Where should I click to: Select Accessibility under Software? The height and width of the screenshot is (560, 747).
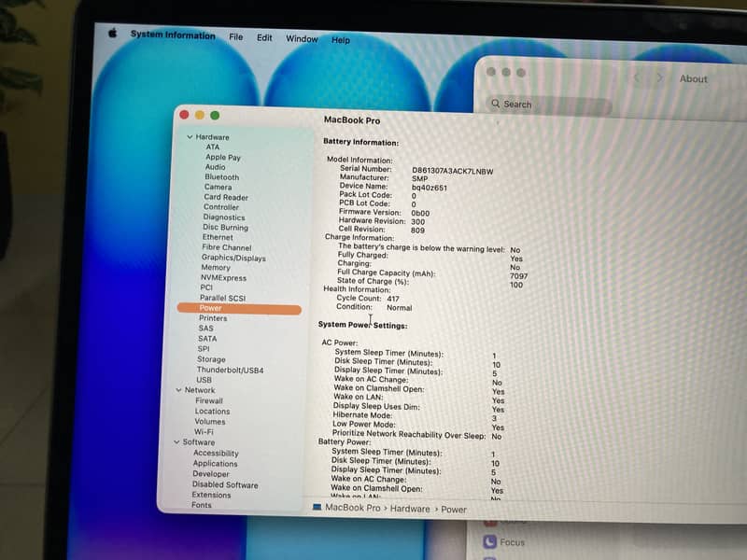pyautogui.click(x=216, y=454)
